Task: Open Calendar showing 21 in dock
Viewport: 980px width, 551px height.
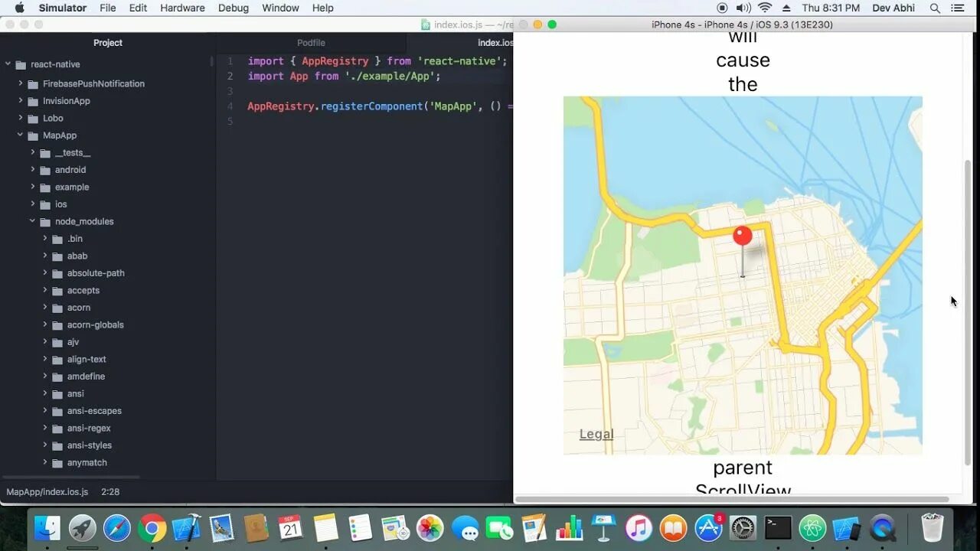Action: pos(290,528)
